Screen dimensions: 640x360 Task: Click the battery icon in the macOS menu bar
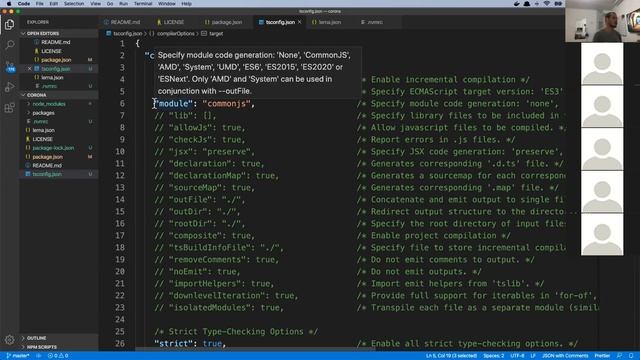(x=558, y=4)
